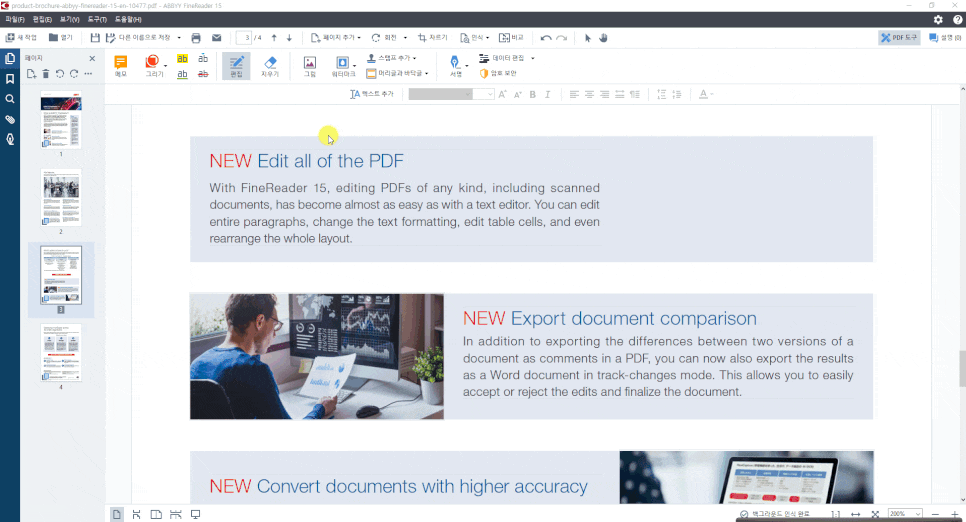Viewport: 966px width, 522px height.
Task: Select the Underline text tool
Action: (182, 74)
